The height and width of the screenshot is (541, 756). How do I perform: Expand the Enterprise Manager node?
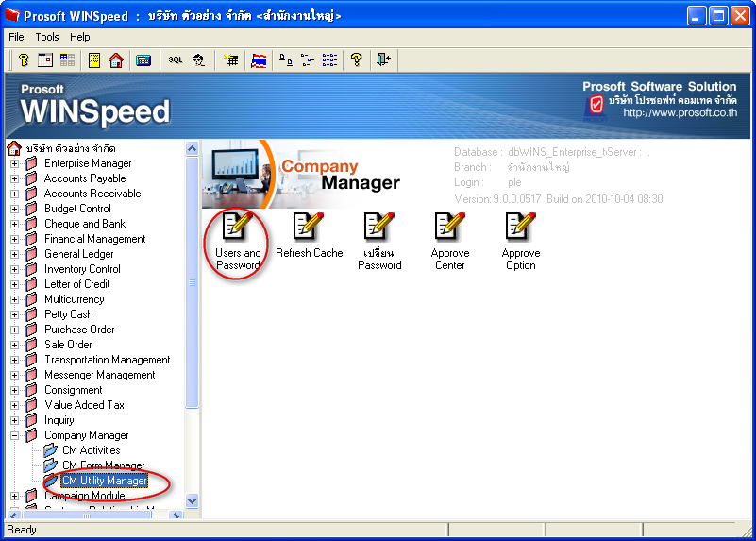14,164
